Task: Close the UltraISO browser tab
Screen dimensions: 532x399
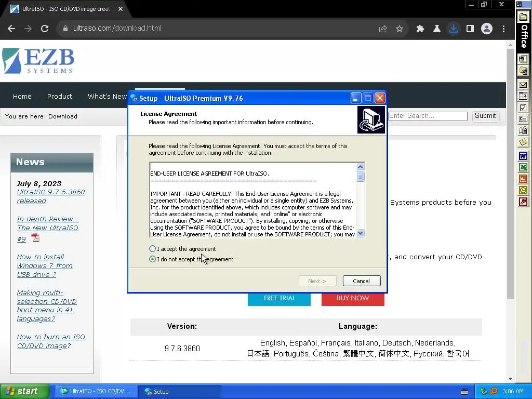Action: tap(121, 9)
